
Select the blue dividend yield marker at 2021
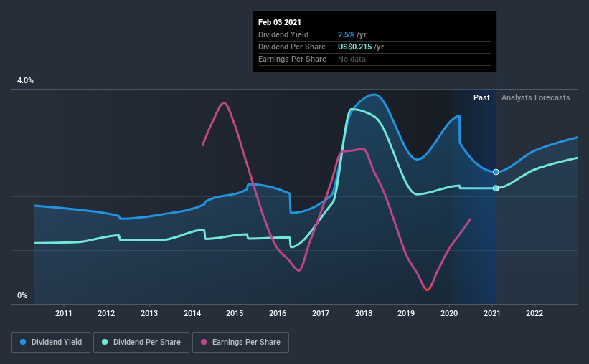coord(496,172)
